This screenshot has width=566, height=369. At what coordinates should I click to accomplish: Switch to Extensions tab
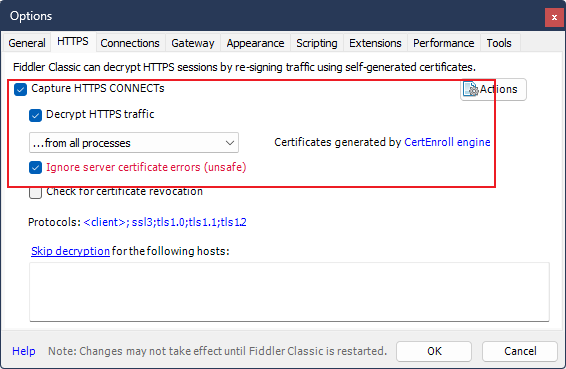coord(375,43)
